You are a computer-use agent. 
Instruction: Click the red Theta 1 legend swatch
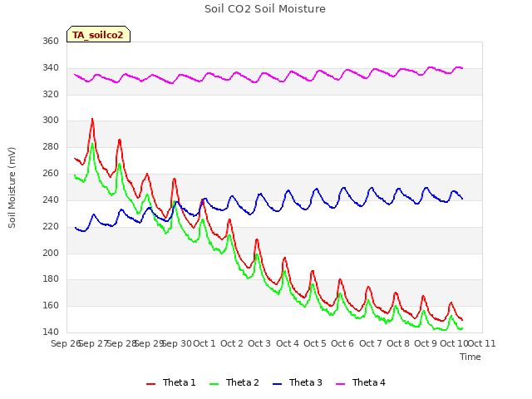pos(151,384)
